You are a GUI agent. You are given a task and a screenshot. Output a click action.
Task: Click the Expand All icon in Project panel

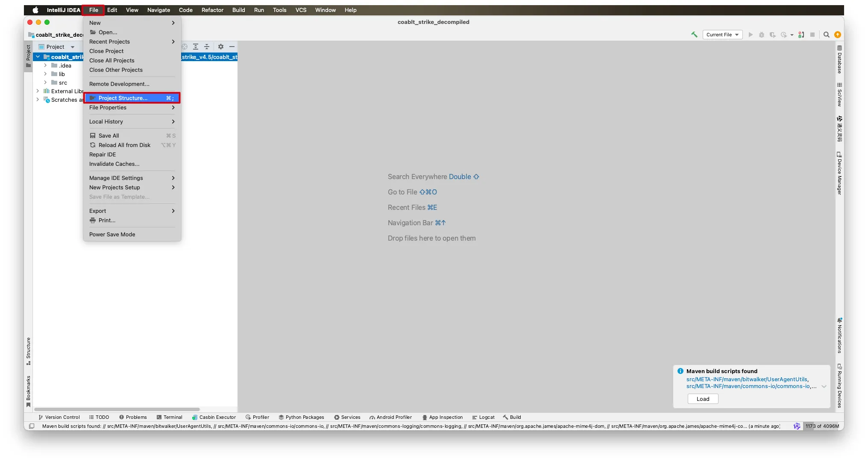pos(196,47)
